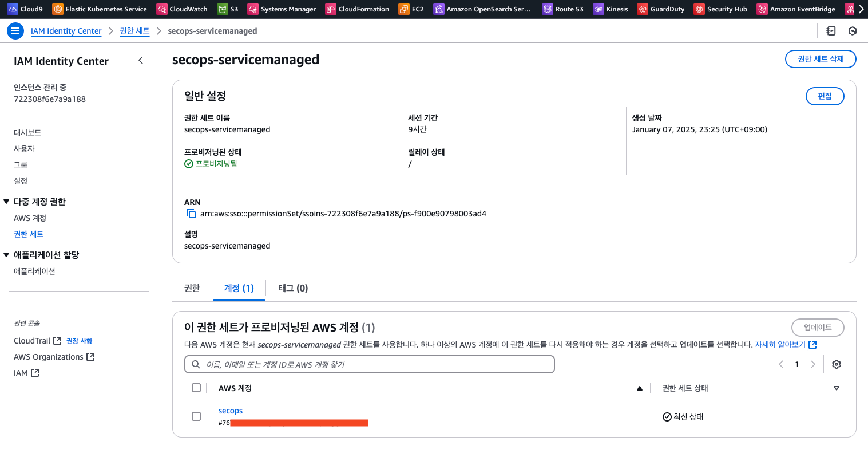The image size is (868, 449).
Task: Open Cloud9 service shortcut
Action: click(x=25, y=9)
